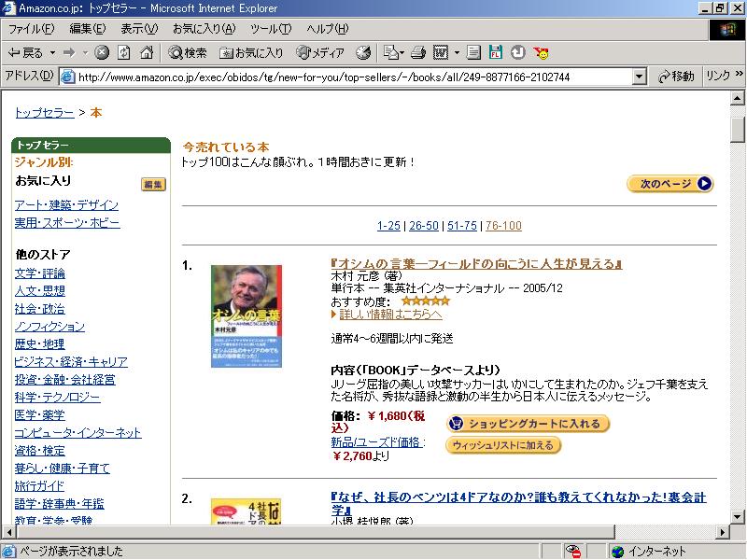Image resolution: width=747 pixels, height=560 pixels.
Task: Open the Favorites (お気に入り) menu
Action: pyautogui.click(x=204, y=29)
